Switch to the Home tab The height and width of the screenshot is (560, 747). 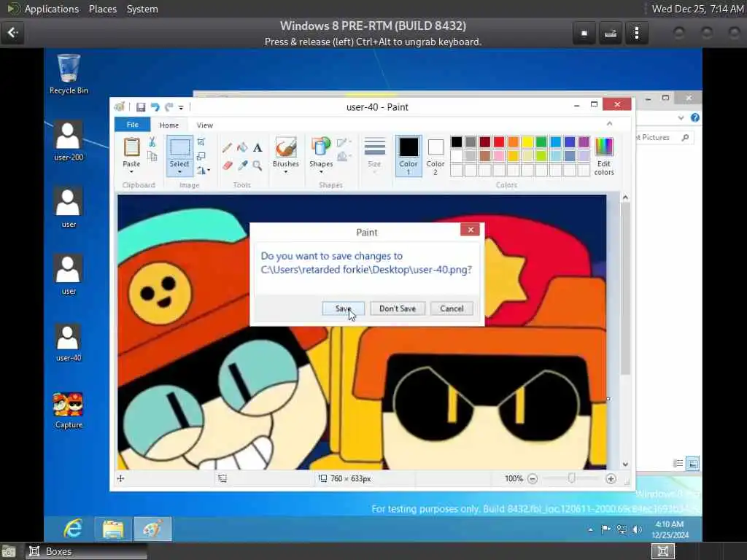click(169, 125)
